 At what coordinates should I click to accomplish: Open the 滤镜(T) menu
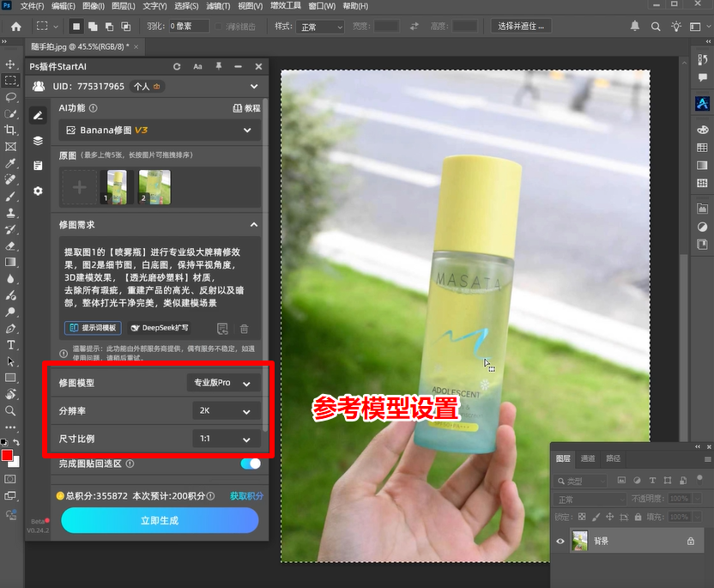[x=218, y=6]
